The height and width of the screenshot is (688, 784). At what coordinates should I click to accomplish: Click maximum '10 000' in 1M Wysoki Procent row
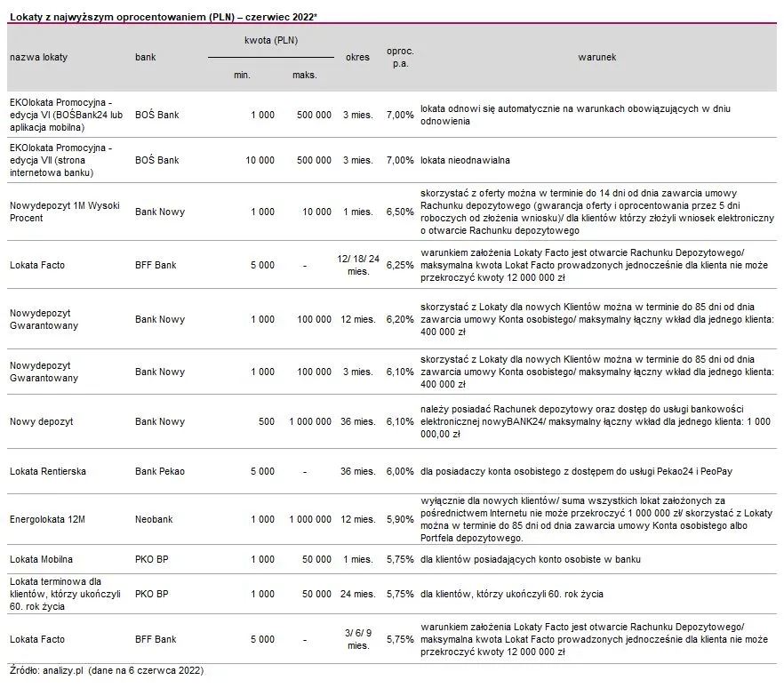coord(317,212)
